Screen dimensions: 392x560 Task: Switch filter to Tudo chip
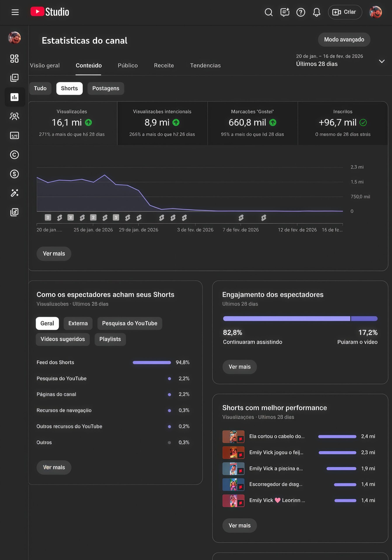(x=40, y=88)
